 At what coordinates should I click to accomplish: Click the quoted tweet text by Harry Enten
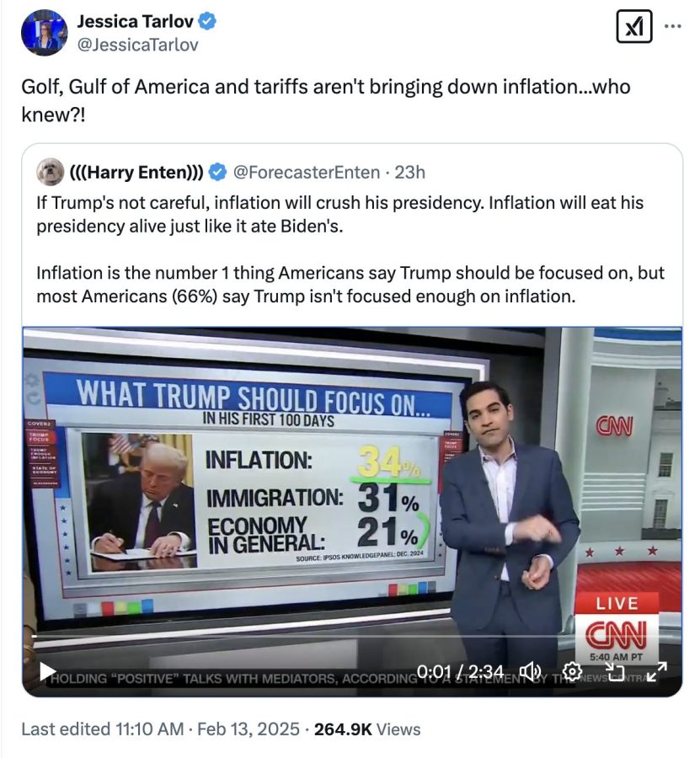[350, 249]
